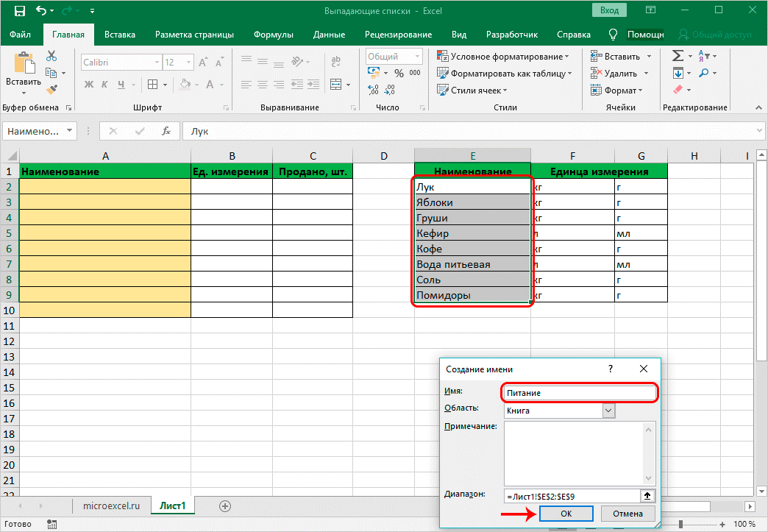Click Отмена to cancel name creation
Viewport: 768px width, 532px height.
(x=627, y=514)
